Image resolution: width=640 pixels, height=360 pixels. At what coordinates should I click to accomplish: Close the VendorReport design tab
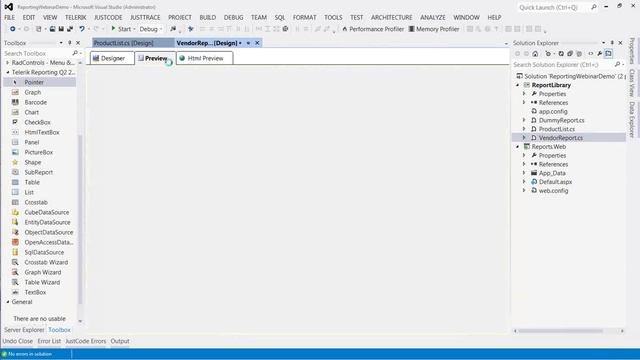257,43
